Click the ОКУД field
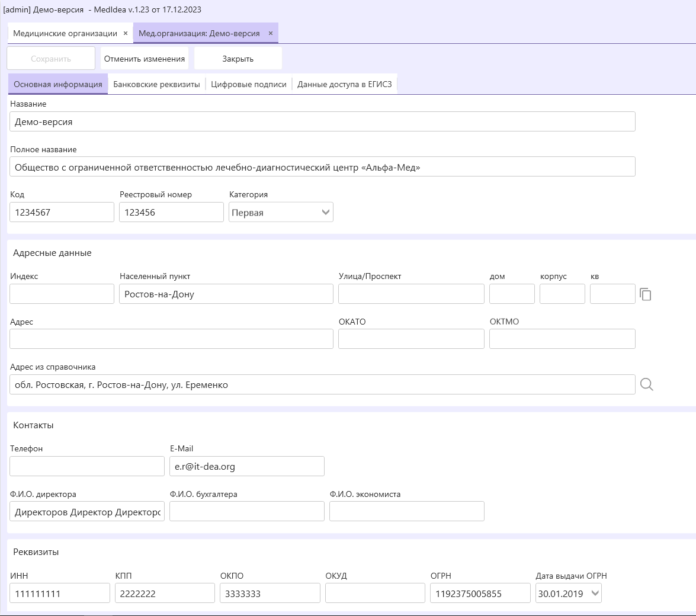The height and width of the screenshot is (616, 696). tap(375, 593)
